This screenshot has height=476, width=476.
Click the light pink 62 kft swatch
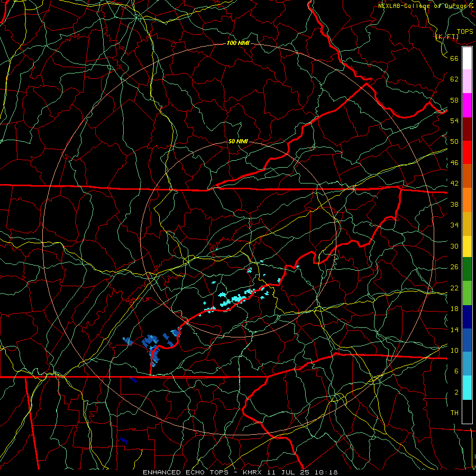[467, 81]
